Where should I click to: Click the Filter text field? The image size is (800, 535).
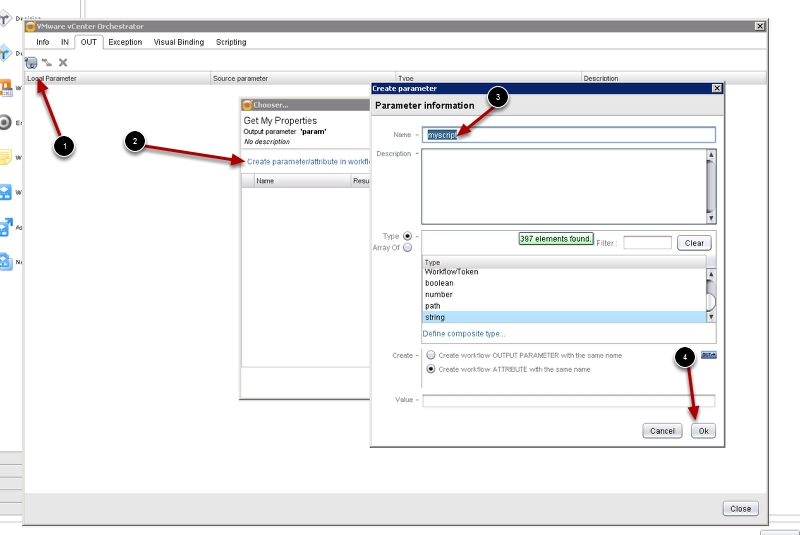647,242
